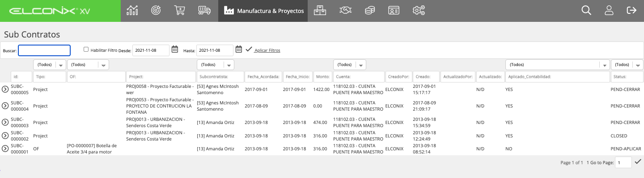Viewport: 644px width, 178px height.
Task: Focus the Buscar search field
Action: point(44,50)
